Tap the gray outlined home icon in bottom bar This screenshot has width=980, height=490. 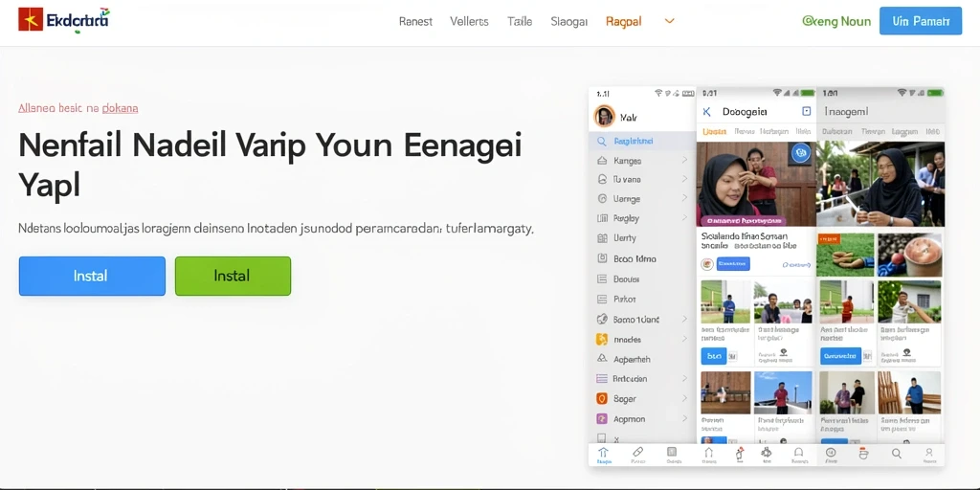click(708, 455)
